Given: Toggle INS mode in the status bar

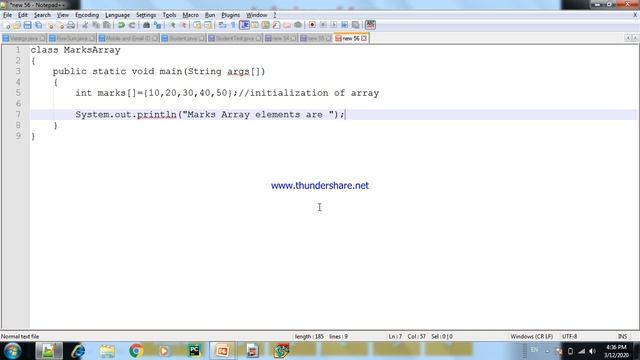Looking at the screenshot, I should pos(622,336).
